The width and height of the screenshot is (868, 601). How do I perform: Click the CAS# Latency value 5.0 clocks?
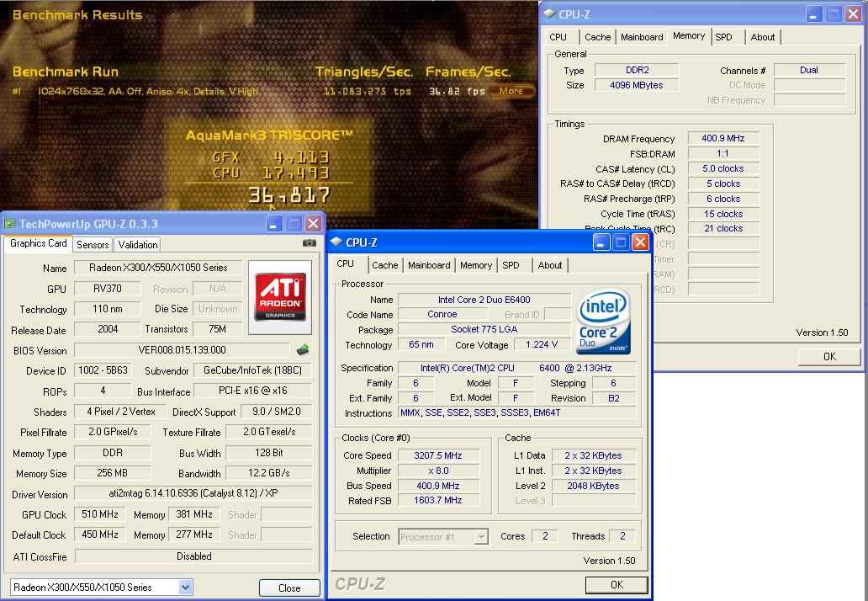(x=723, y=168)
